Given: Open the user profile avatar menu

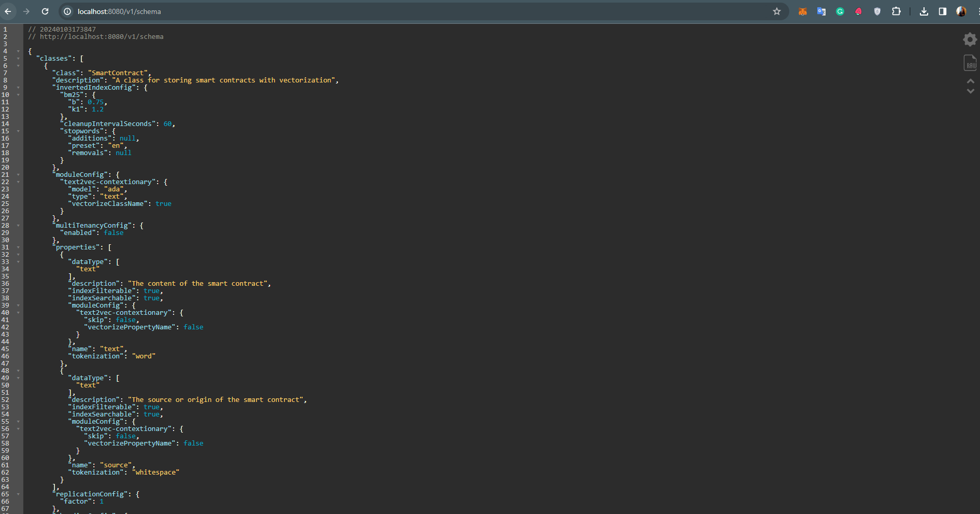Looking at the screenshot, I should (x=961, y=11).
